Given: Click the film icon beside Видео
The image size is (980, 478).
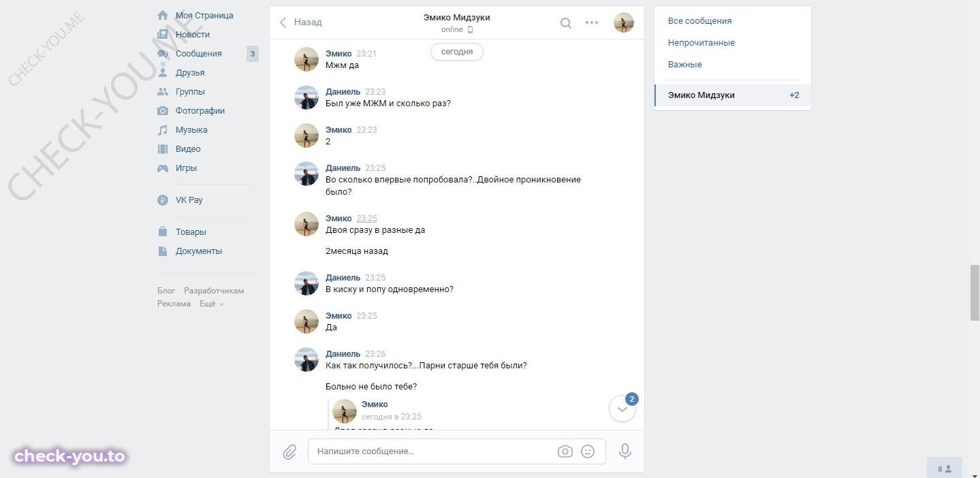Looking at the screenshot, I should point(163,148).
